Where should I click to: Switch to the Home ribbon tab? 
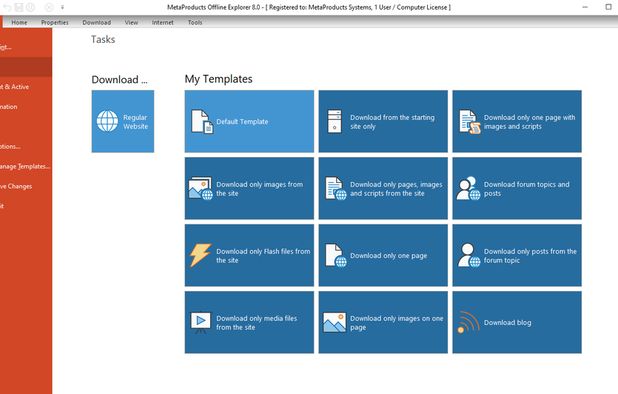click(19, 22)
